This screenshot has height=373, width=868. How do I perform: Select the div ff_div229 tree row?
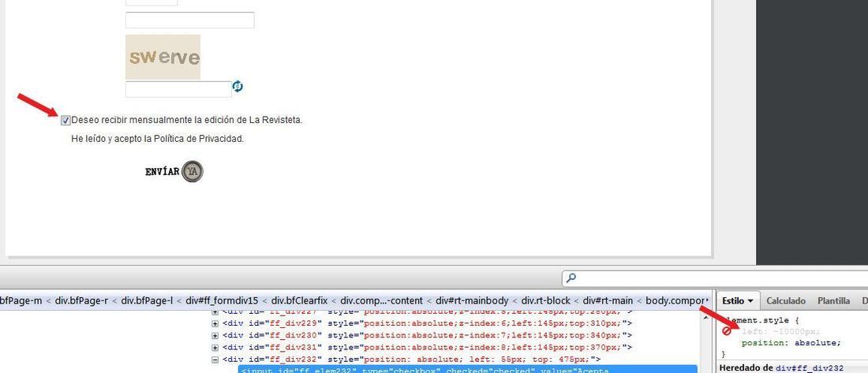pos(428,323)
